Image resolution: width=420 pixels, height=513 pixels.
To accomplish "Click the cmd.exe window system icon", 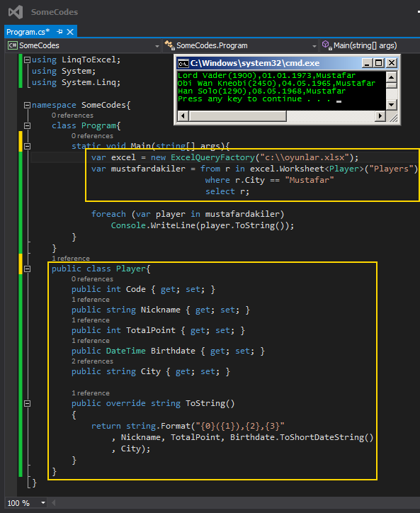I will [183, 63].
